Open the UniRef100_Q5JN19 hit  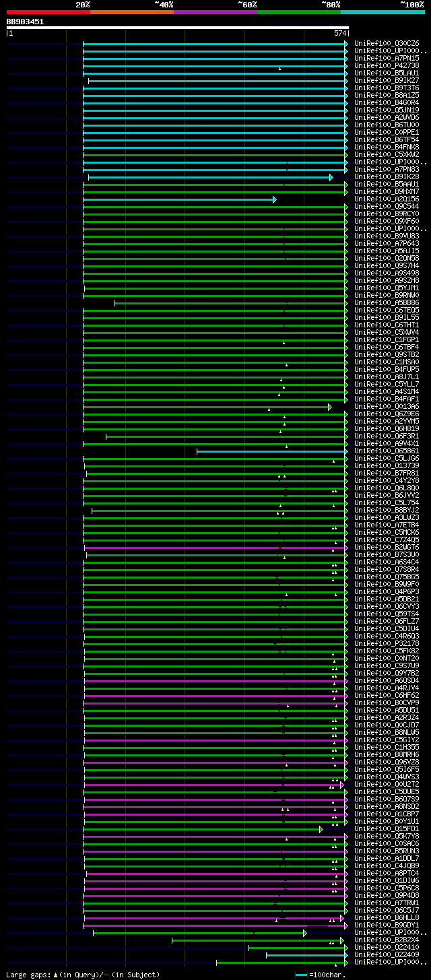click(387, 110)
